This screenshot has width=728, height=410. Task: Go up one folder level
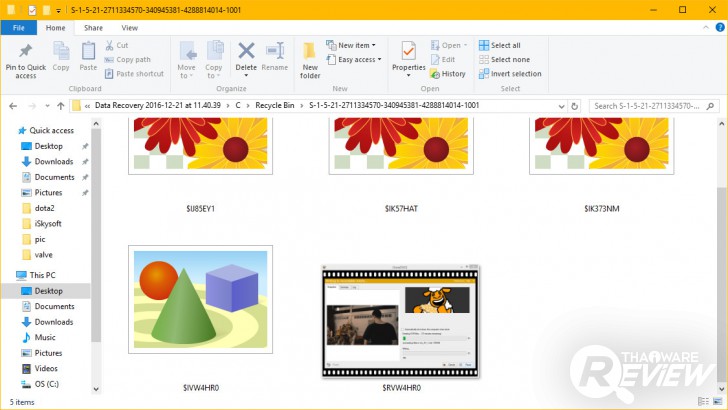click(60, 106)
